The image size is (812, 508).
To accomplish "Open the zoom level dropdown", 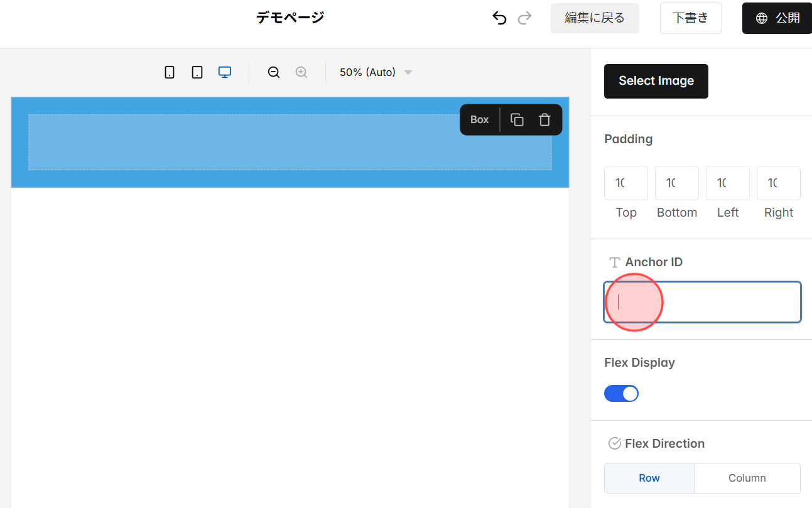I will 376,72.
